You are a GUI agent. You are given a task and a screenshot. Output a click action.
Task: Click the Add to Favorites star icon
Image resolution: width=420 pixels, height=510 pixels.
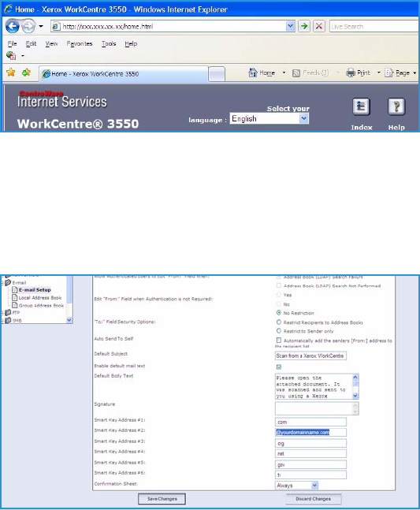pos(26,73)
